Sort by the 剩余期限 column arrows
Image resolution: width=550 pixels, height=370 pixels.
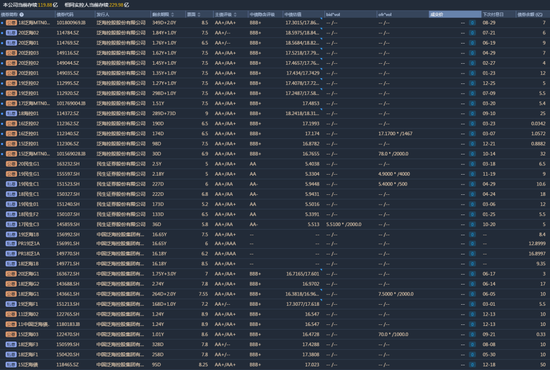[172, 14]
